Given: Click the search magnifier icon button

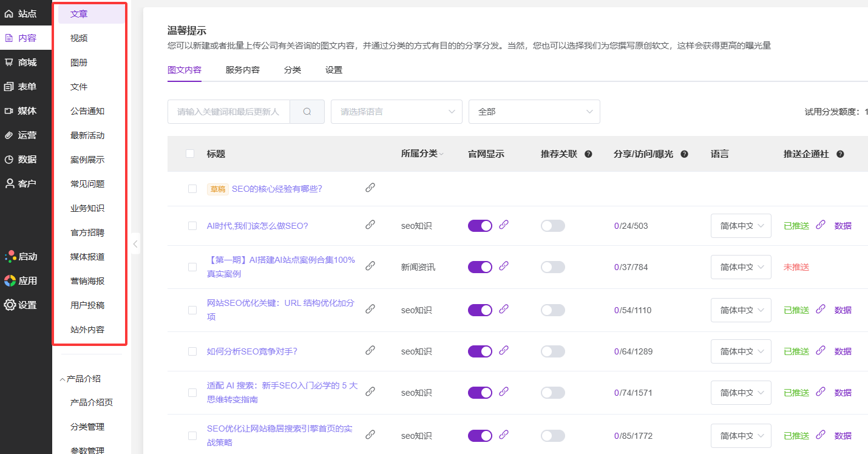Looking at the screenshot, I should click(307, 112).
